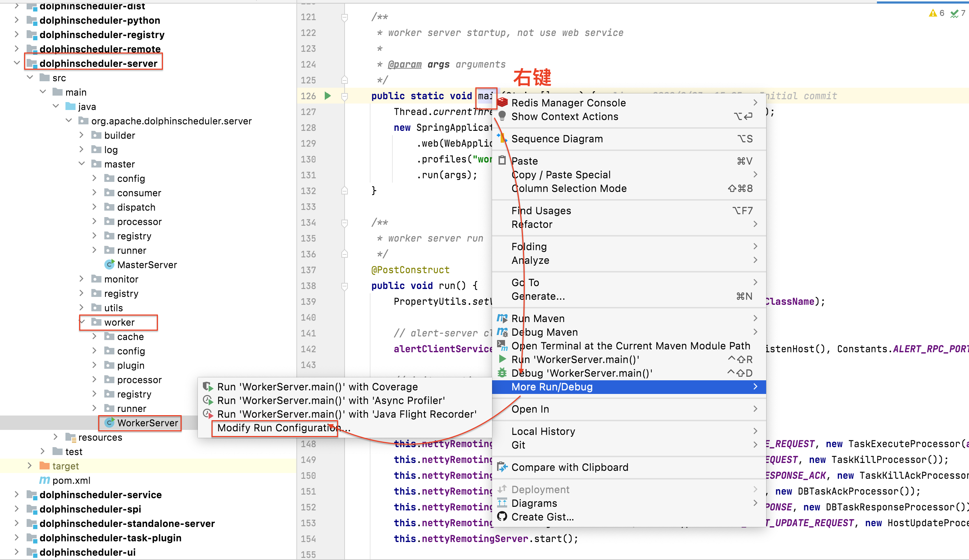Click the green run gutter icon at line 126

point(328,96)
